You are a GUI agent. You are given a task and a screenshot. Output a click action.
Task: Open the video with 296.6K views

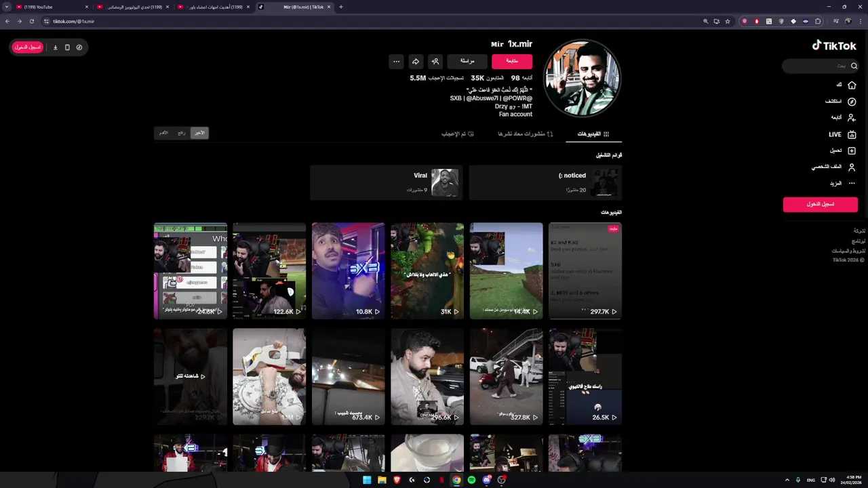pyautogui.click(x=427, y=377)
